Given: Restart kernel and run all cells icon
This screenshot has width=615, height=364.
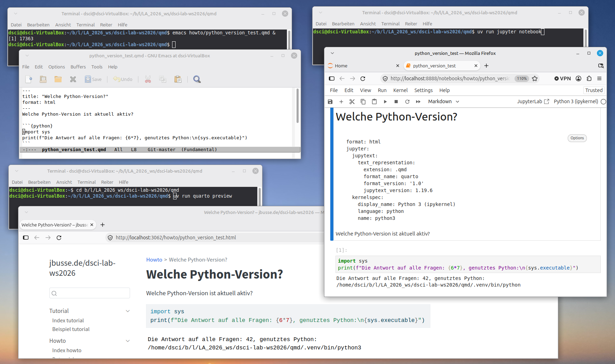Looking at the screenshot, I should [x=418, y=101].
